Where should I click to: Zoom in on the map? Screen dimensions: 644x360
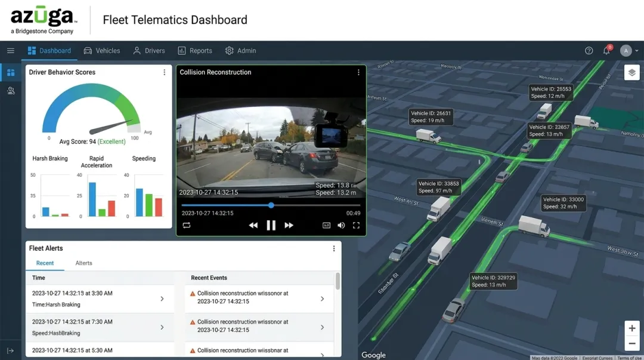click(x=631, y=328)
